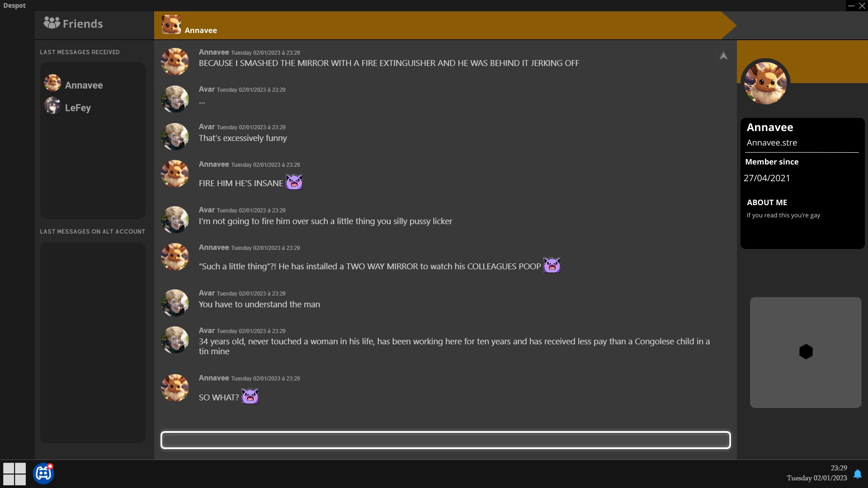Screen dimensions: 868x488
Task: Click Annavee's avatar in chat header
Action: point(171,25)
